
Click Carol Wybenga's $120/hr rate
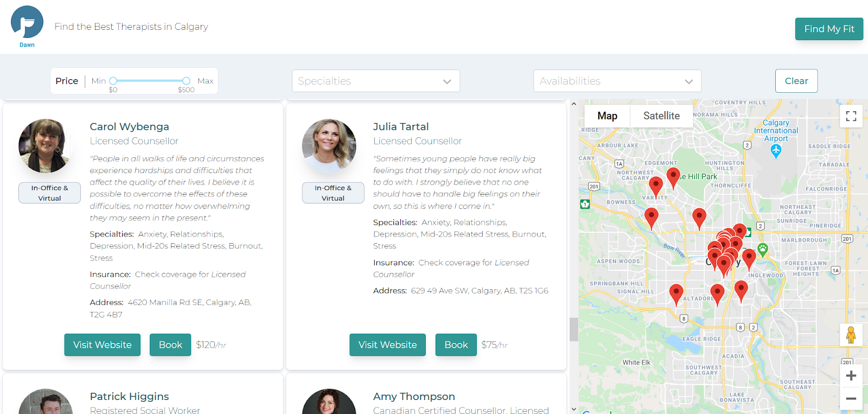tap(211, 345)
